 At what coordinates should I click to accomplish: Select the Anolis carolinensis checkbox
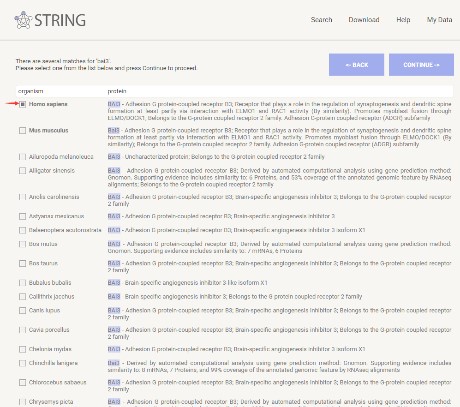point(22,197)
